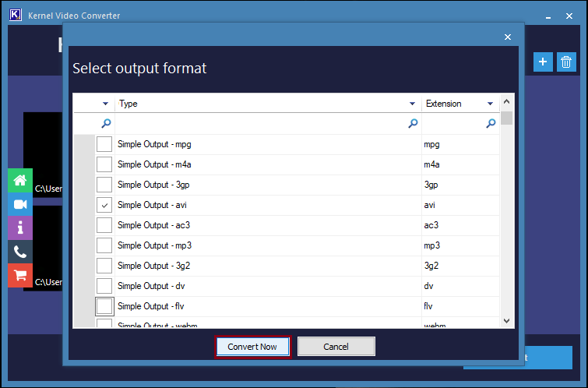Select the 'Simple Output - flv' row text
This screenshot has height=388, width=588.
(x=151, y=306)
